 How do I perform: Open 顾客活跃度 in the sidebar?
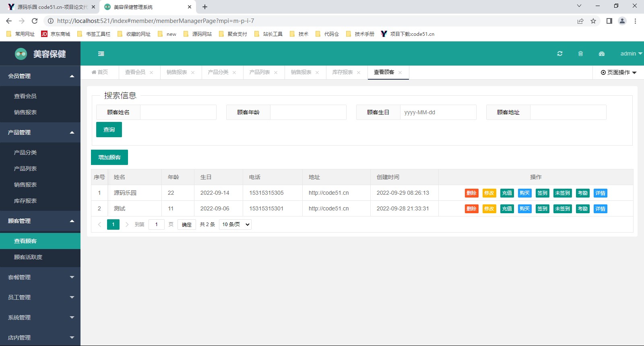pyautogui.click(x=40, y=257)
